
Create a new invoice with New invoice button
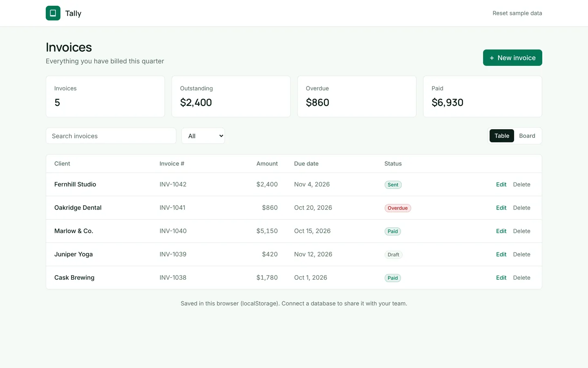[x=512, y=58]
